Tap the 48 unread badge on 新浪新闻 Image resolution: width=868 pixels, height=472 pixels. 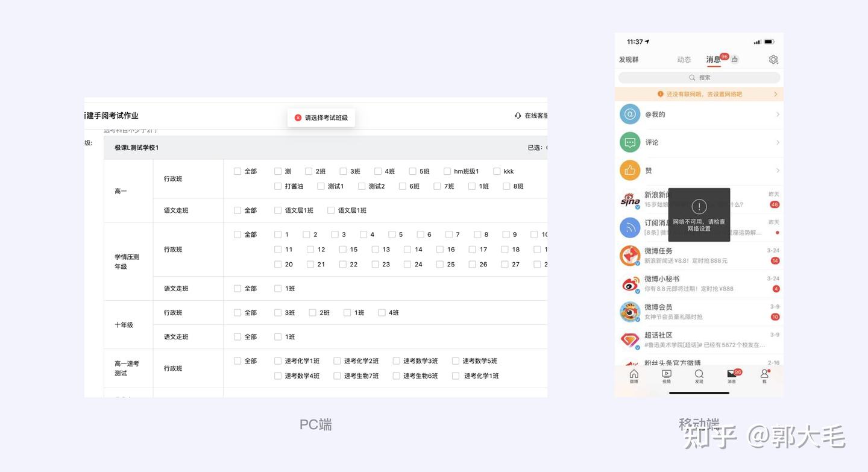click(x=775, y=204)
